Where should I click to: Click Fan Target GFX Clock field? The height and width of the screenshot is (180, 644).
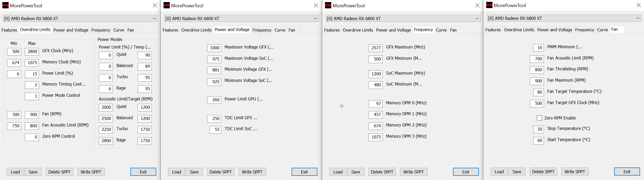coord(537,104)
